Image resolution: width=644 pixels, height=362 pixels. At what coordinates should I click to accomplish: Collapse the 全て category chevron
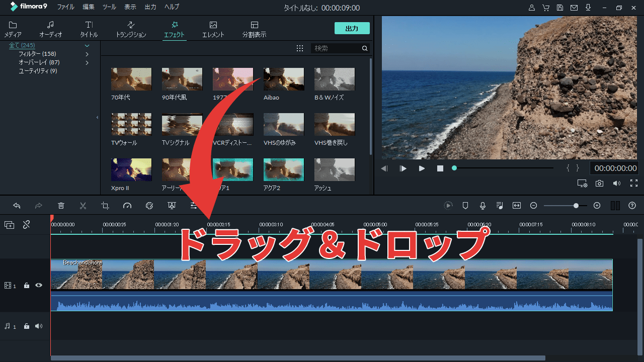tap(87, 46)
